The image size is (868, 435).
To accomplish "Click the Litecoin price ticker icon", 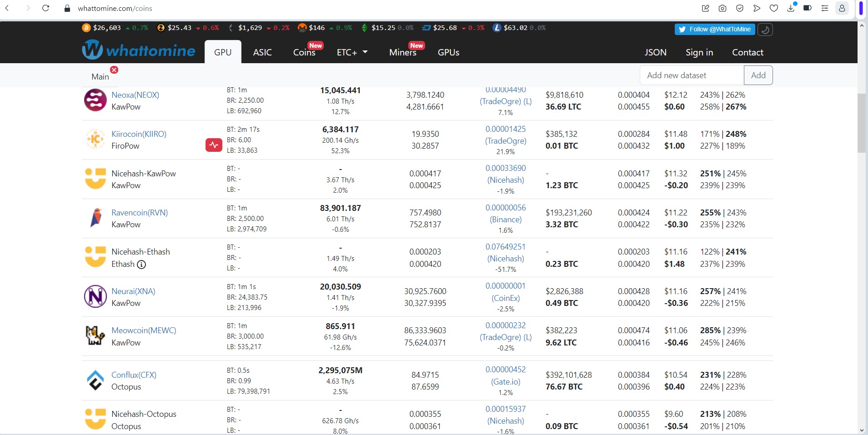I will pyautogui.click(x=497, y=28).
